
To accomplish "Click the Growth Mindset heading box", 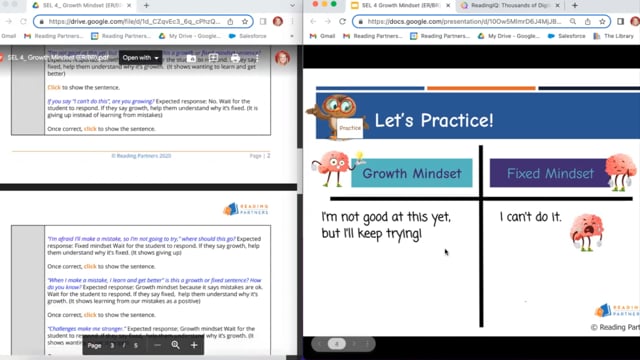I will coord(412,173).
